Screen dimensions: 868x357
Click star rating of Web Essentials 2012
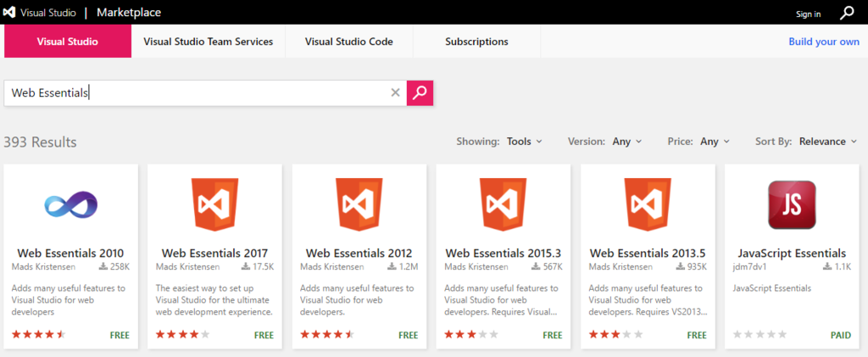[x=327, y=334]
